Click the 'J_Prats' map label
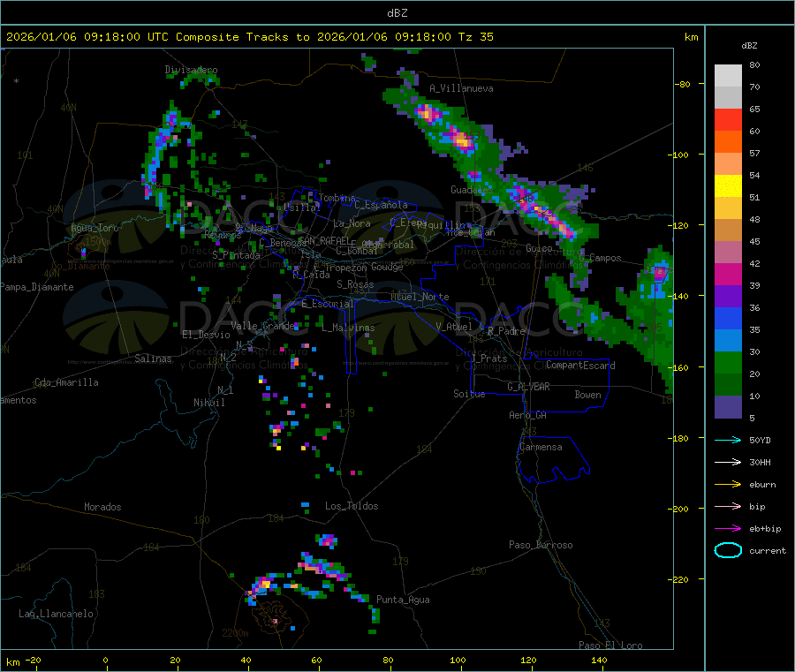 (488, 359)
